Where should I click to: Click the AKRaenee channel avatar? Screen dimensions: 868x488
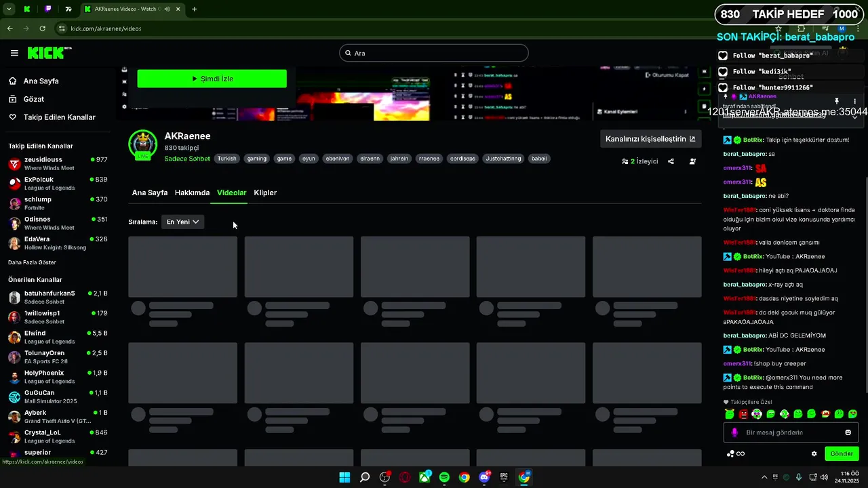142,144
